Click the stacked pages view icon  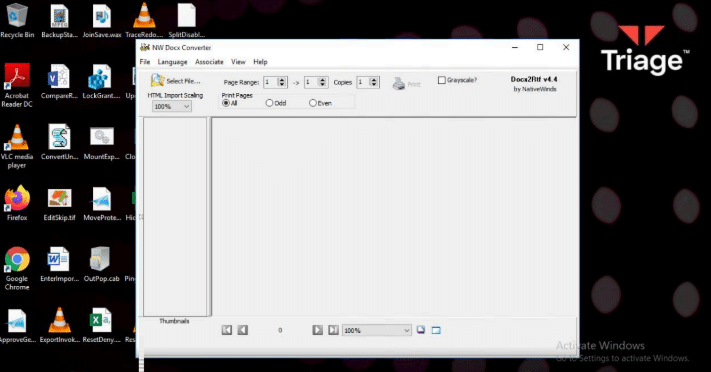421,330
